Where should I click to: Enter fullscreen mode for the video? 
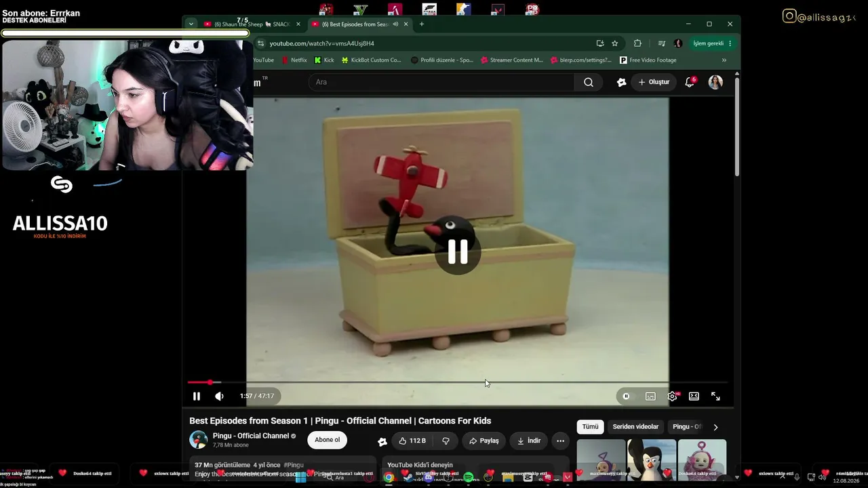pos(715,396)
